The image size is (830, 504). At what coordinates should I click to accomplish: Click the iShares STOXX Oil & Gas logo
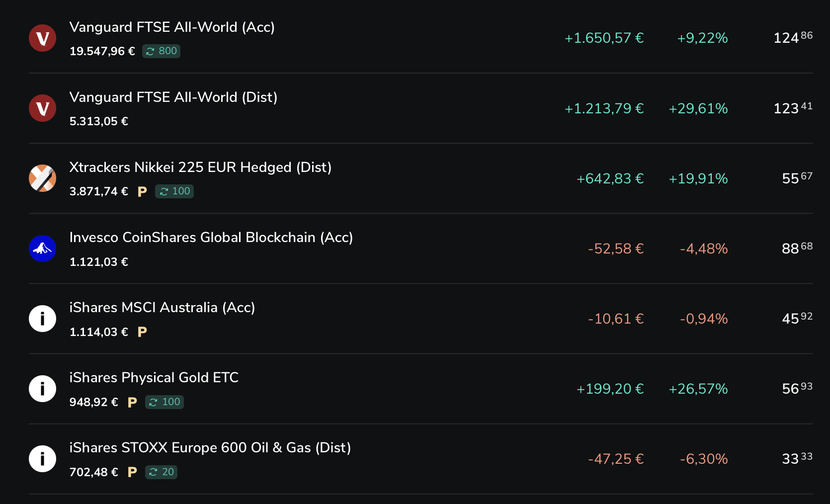click(x=42, y=459)
